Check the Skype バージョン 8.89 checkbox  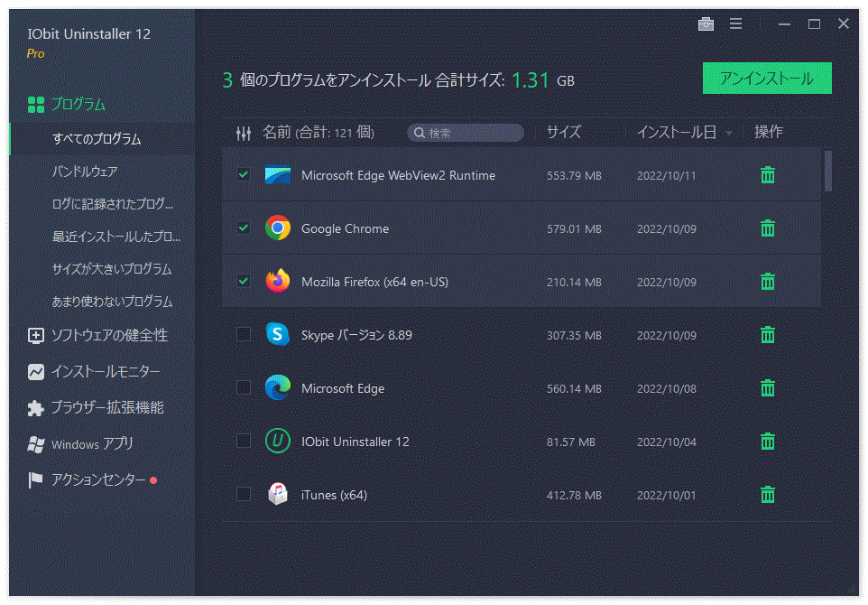[x=243, y=334]
